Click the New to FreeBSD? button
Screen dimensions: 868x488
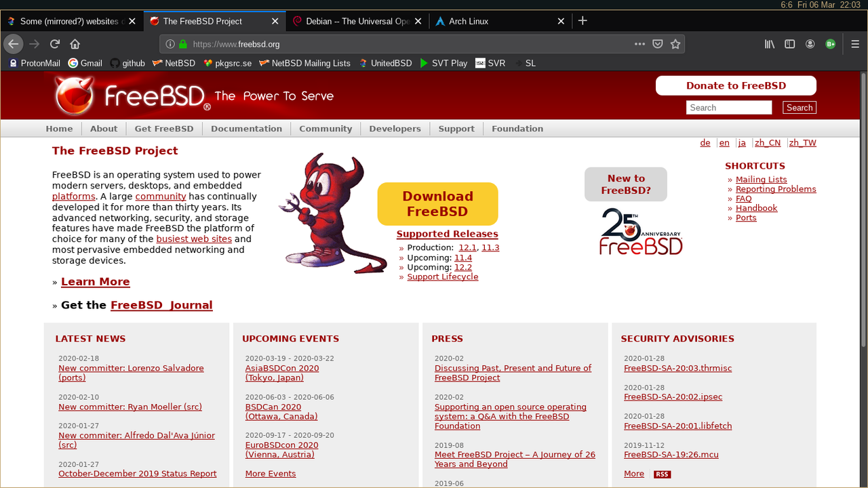626,184
